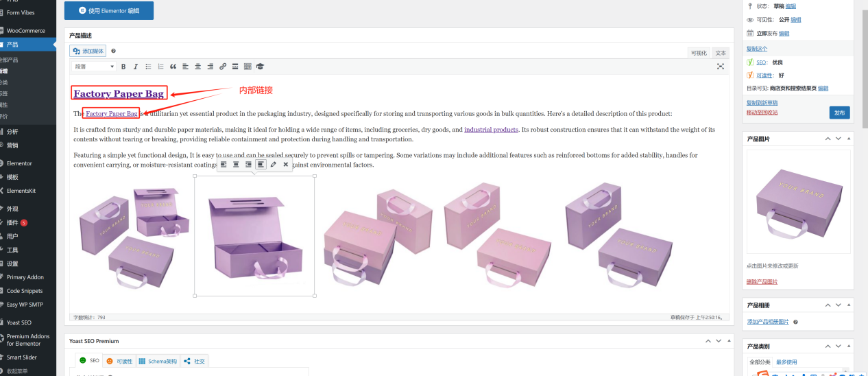The width and height of the screenshot is (868, 376).
Task: Select the 社交 tab in Yoast panel
Action: tap(194, 361)
